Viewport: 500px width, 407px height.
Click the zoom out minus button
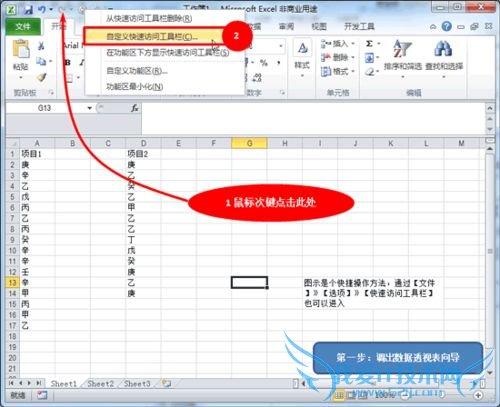pyautogui.click(x=405, y=395)
